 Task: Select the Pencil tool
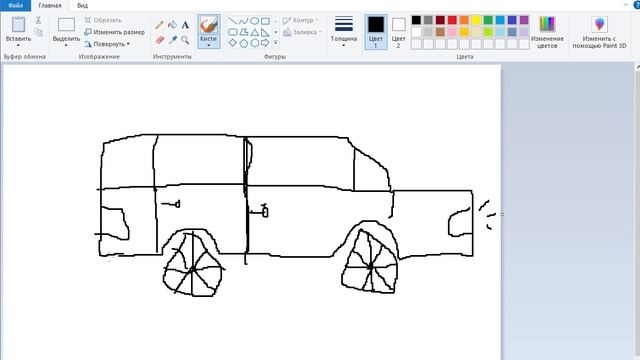[x=159, y=25]
